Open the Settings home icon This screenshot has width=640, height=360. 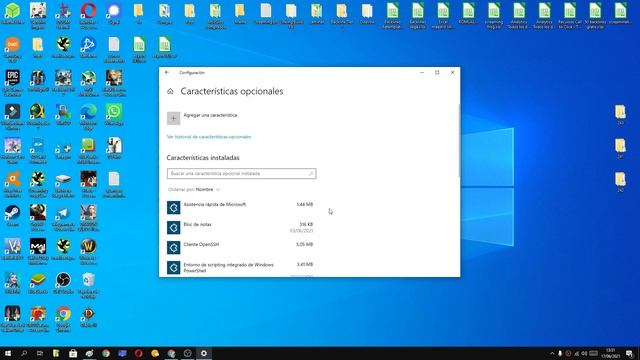click(x=170, y=91)
